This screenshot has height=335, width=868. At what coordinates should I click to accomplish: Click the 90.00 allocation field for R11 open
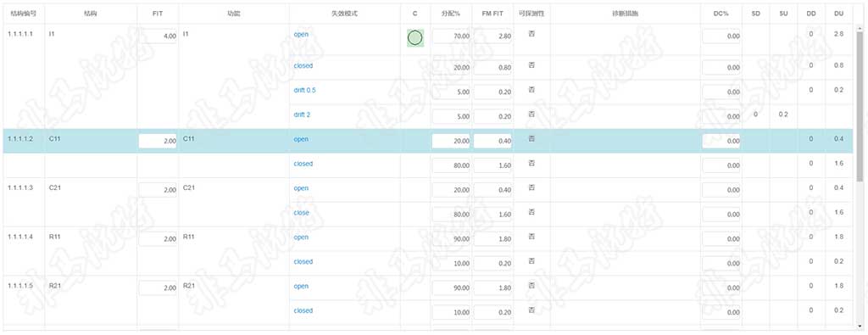pos(451,238)
